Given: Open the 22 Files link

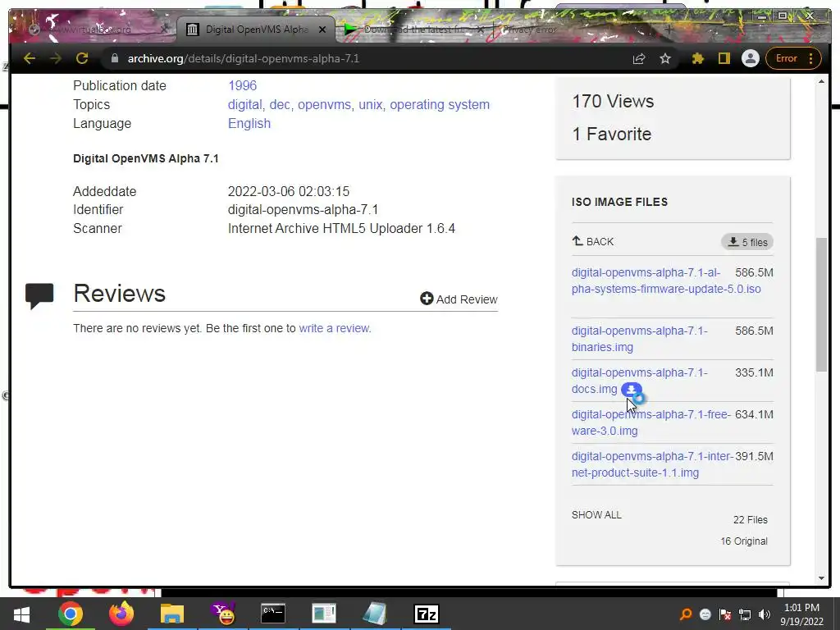Looking at the screenshot, I should [x=750, y=519].
